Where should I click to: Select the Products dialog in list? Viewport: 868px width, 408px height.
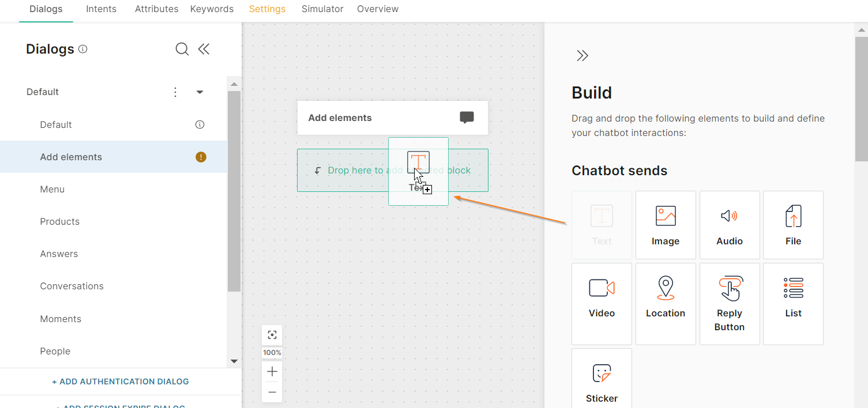[x=60, y=222]
